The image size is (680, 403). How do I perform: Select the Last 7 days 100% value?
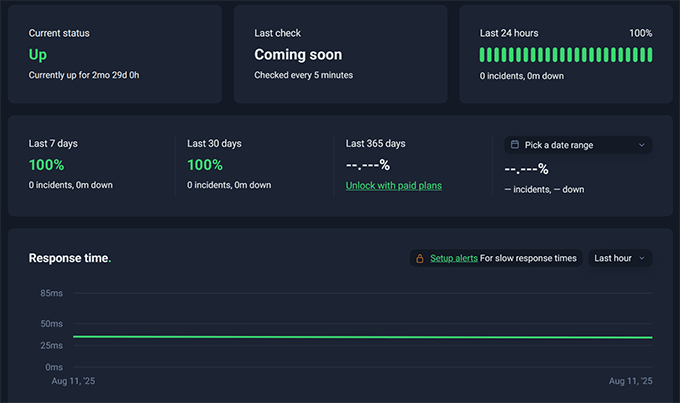point(46,165)
